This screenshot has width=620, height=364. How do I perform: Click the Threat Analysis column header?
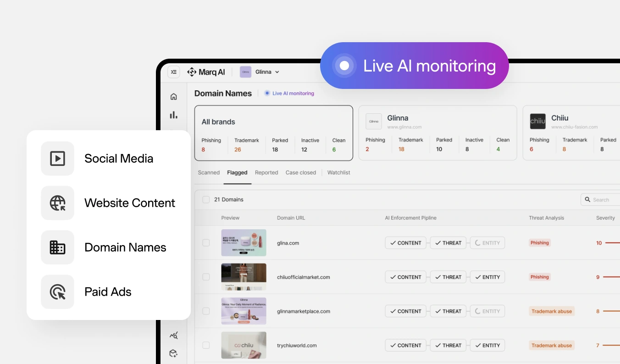pyautogui.click(x=547, y=218)
